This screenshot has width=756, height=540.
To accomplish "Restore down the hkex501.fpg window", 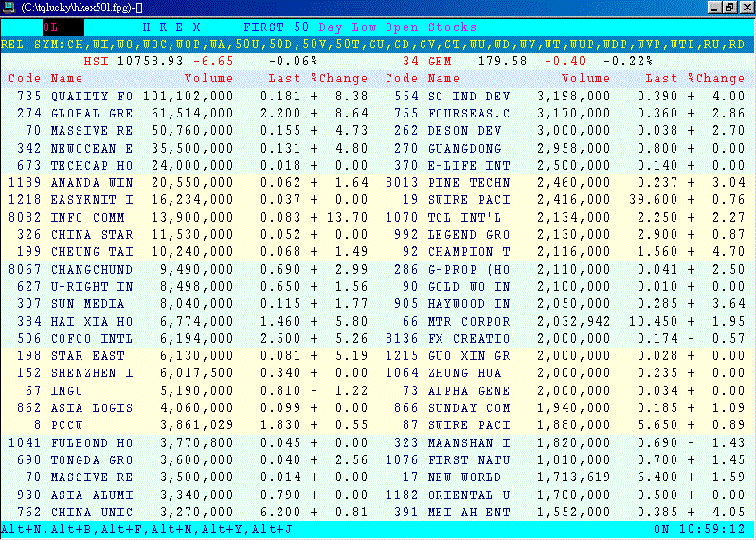I will 730,8.
